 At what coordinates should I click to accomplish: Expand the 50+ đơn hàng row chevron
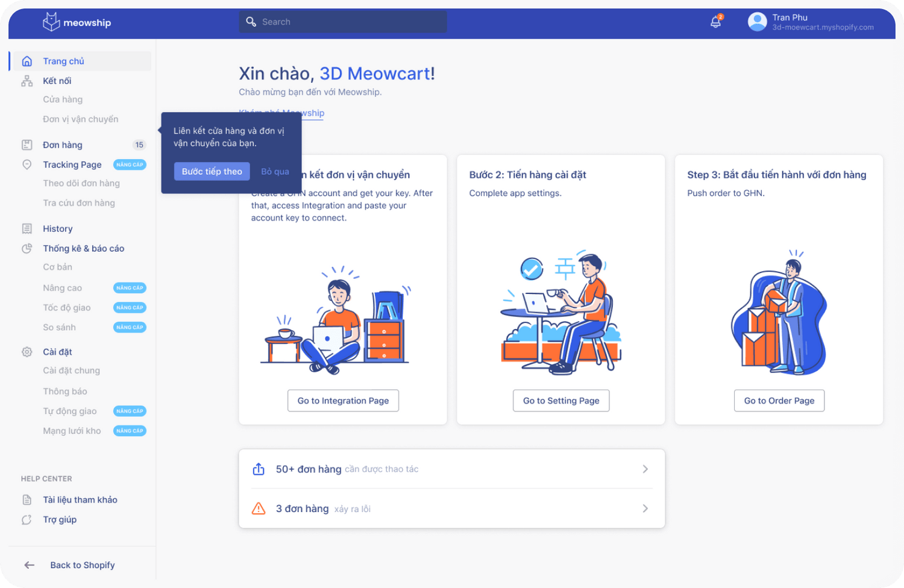point(645,469)
